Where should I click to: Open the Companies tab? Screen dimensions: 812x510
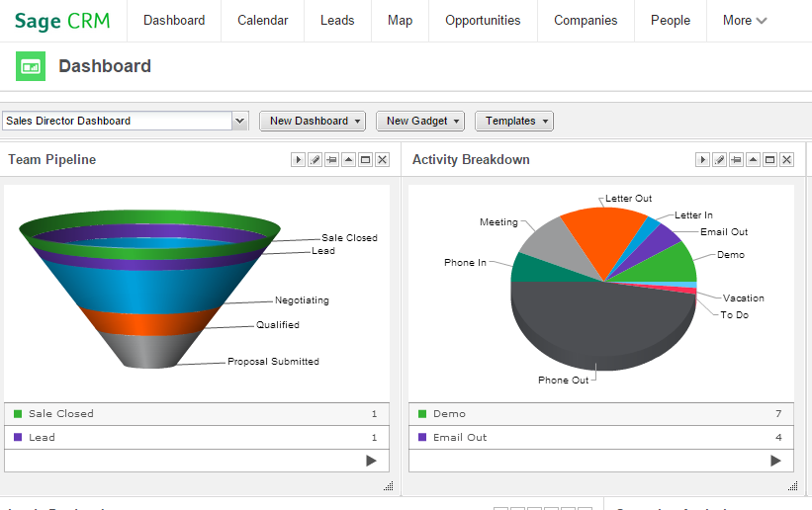(586, 21)
